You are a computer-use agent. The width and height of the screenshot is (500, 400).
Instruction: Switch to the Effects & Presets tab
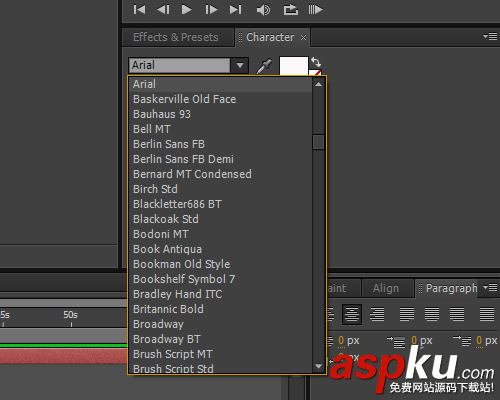176,37
